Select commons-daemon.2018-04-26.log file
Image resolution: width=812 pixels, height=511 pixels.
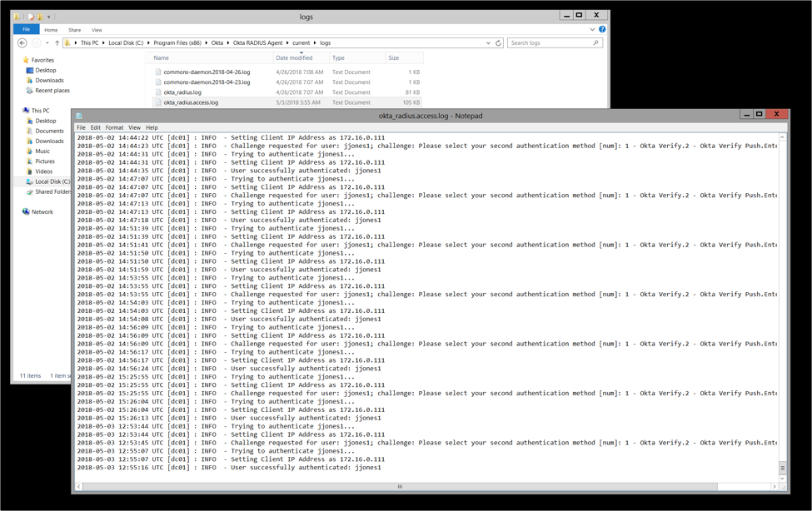207,72
